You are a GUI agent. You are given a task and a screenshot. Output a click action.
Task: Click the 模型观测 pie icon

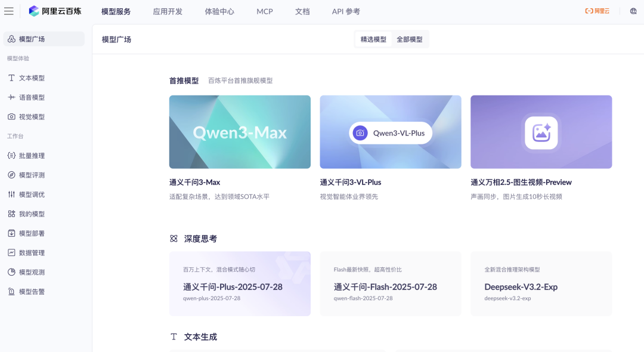click(x=11, y=272)
